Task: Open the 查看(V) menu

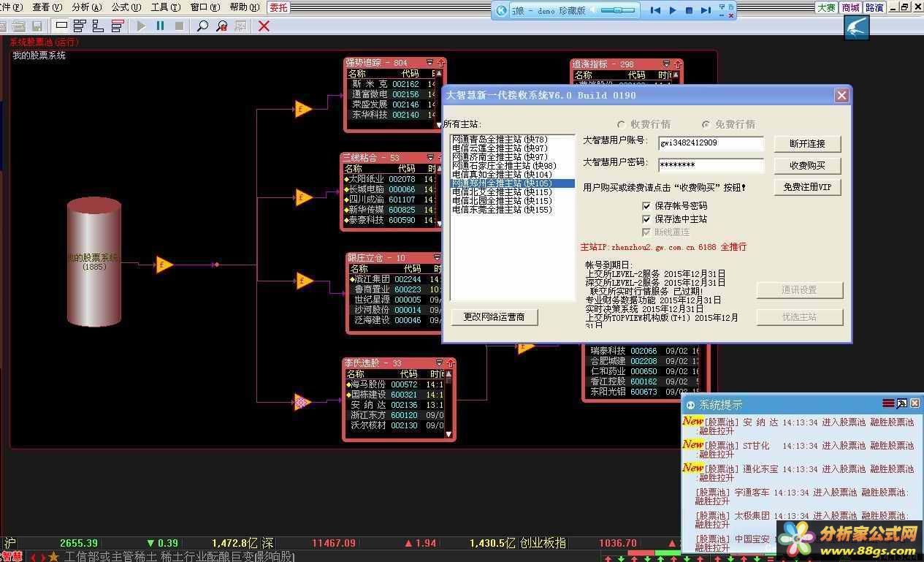Action: click(47, 7)
